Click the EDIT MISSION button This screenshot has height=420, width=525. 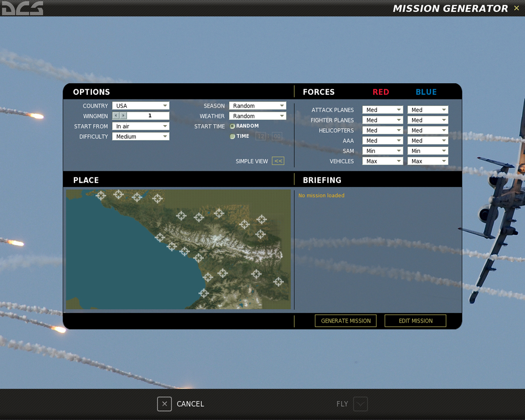point(415,321)
